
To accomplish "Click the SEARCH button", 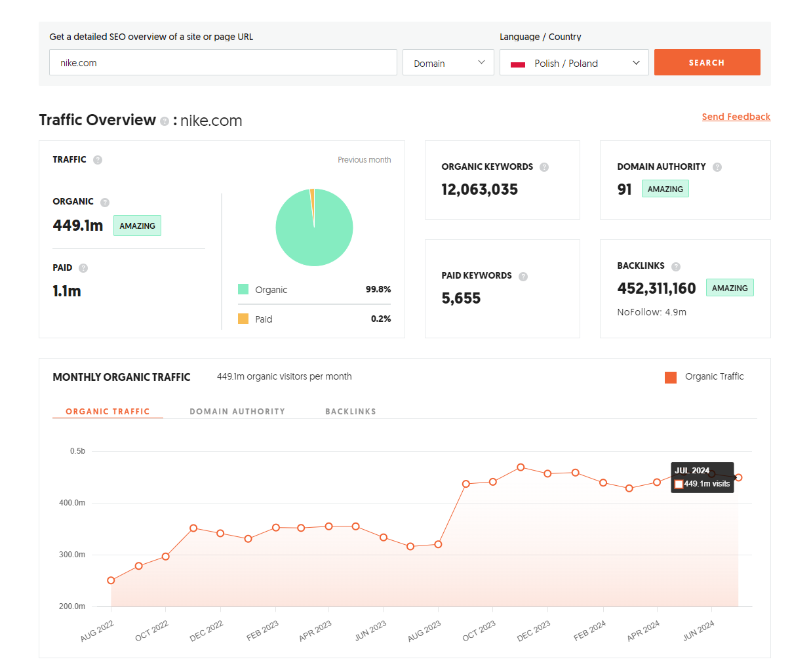I will (x=707, y=62).
